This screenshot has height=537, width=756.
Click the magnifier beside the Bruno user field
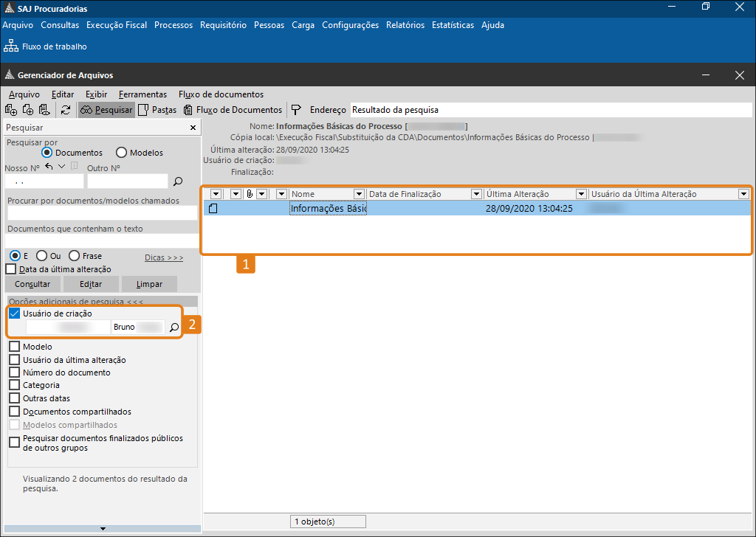[x=174, y=327]
